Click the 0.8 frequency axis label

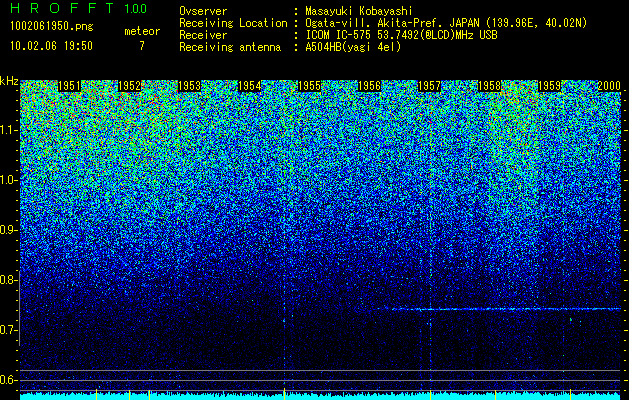pyautogui.click(x=7, y=280)
